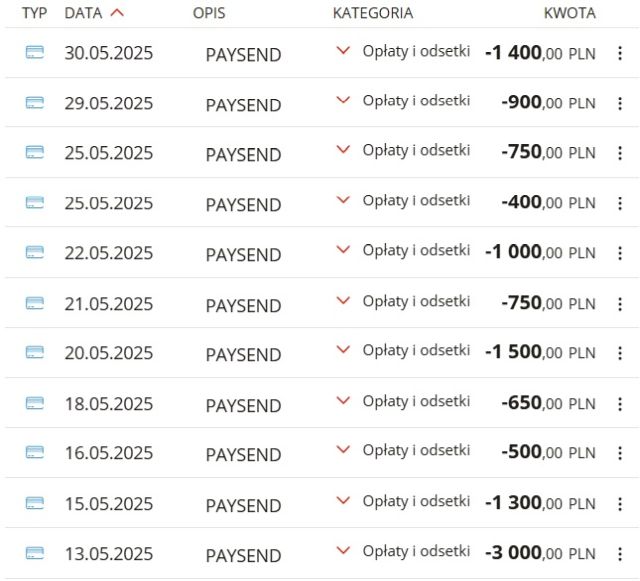The width and height of the screenshot is (640, 581).
Task: Click card type icon on 22.05.2025 row
Action: pos(35,252)
